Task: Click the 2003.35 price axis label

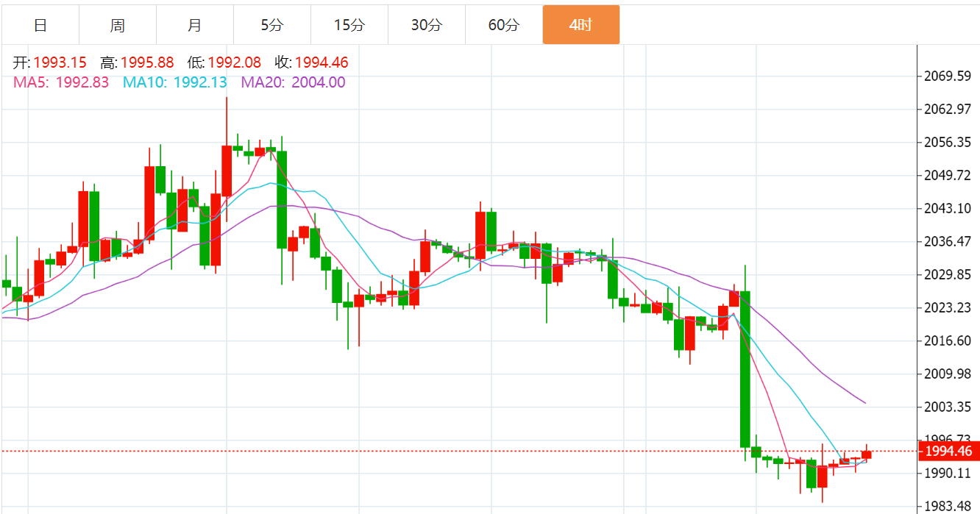Action: click(x=948, y=407)
